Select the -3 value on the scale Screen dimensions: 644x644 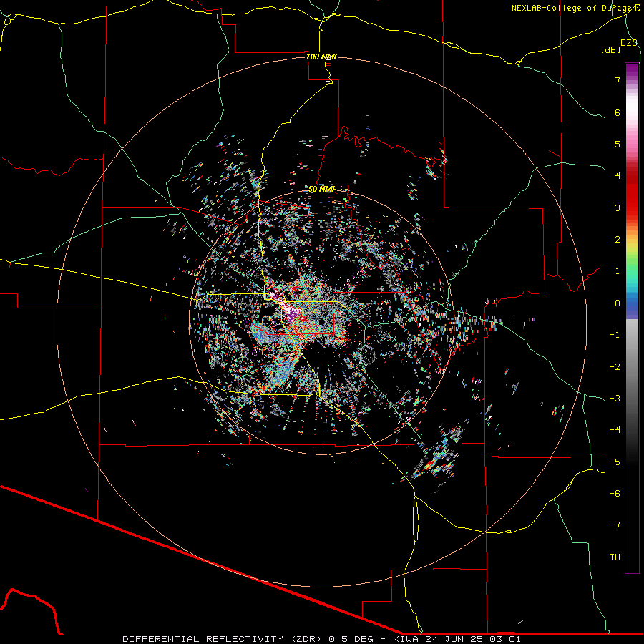coord(615,399)
